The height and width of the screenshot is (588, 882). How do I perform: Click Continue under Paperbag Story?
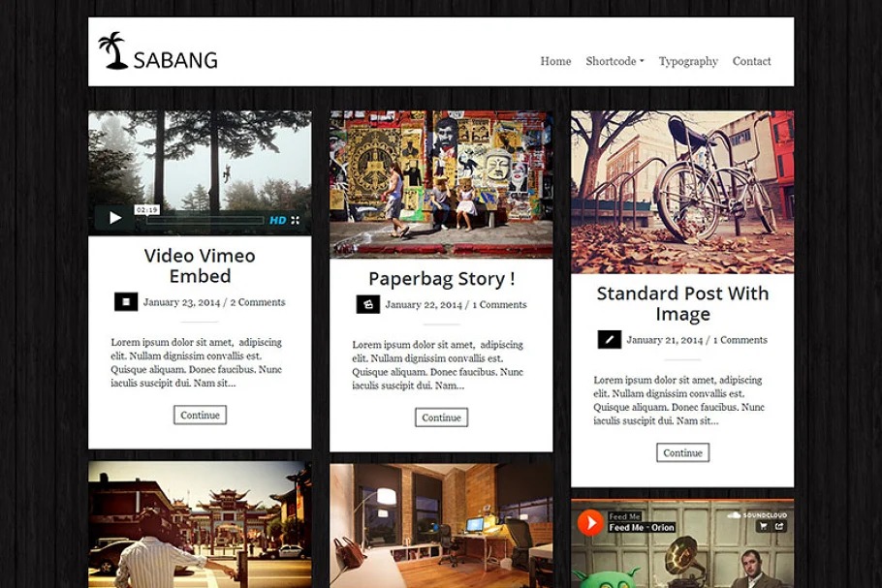(442, 418)
